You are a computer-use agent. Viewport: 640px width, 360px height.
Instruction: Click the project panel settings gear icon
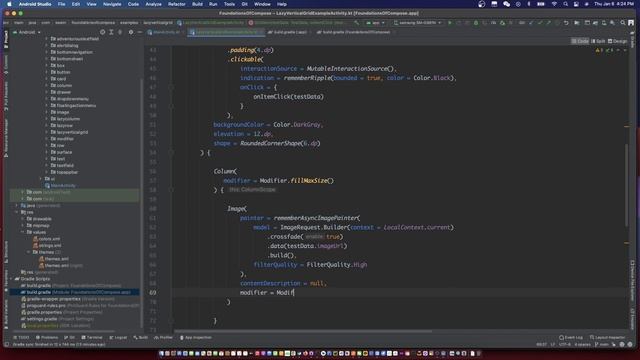click(131, 32)
